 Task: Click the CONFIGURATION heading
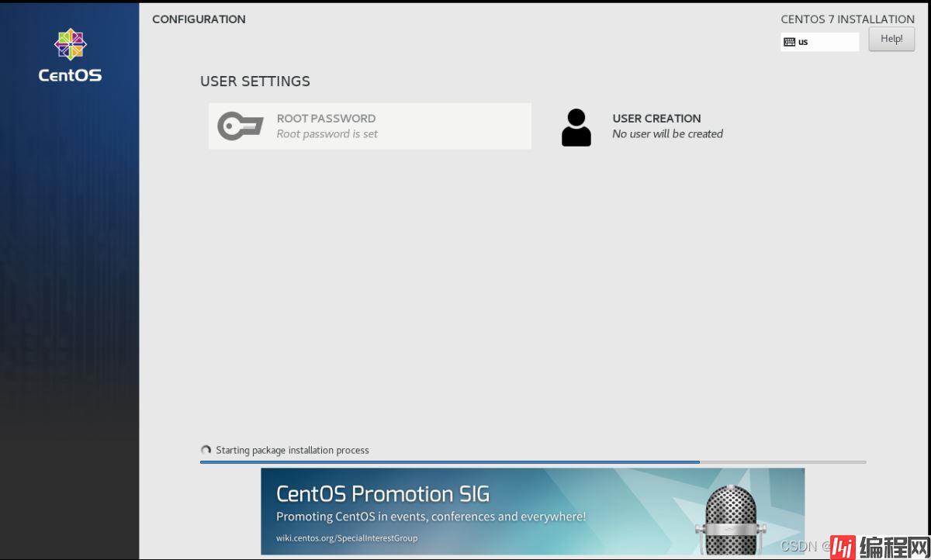pos(199,19)
